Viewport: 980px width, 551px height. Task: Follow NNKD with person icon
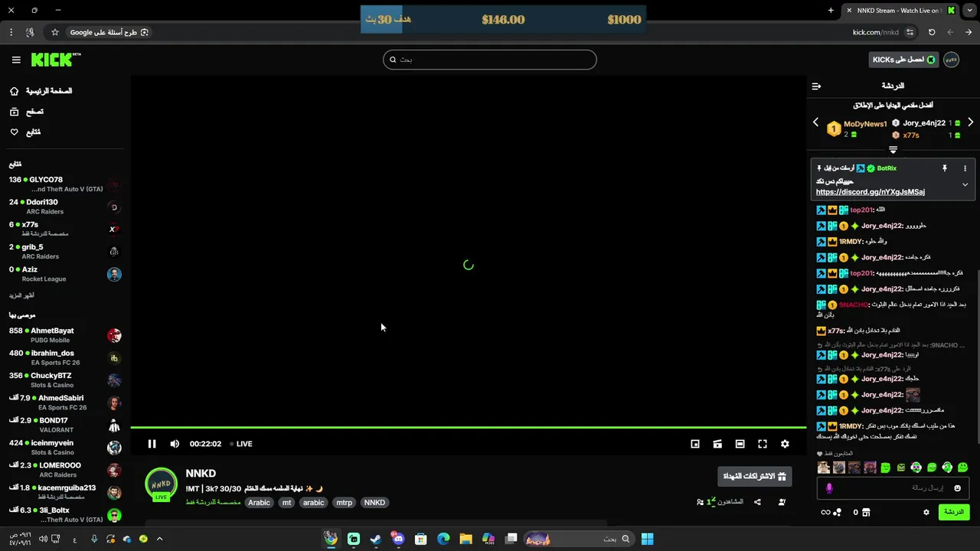782,502
